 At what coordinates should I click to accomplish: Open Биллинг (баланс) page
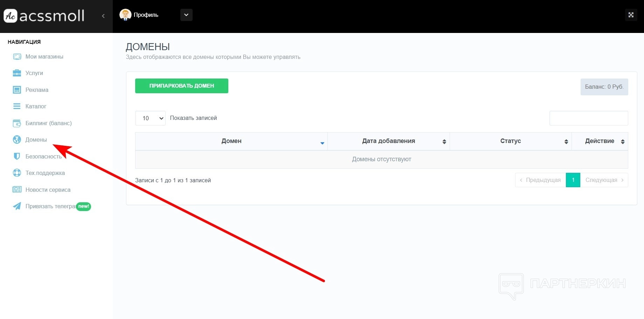[49, 123]
